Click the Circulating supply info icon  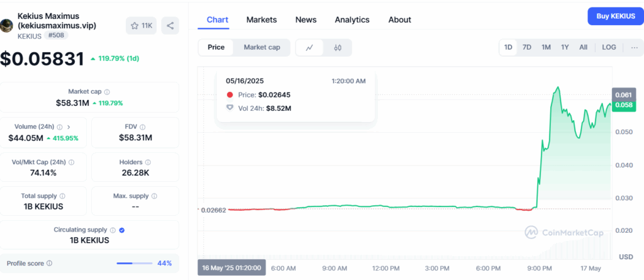coord(113,230)
